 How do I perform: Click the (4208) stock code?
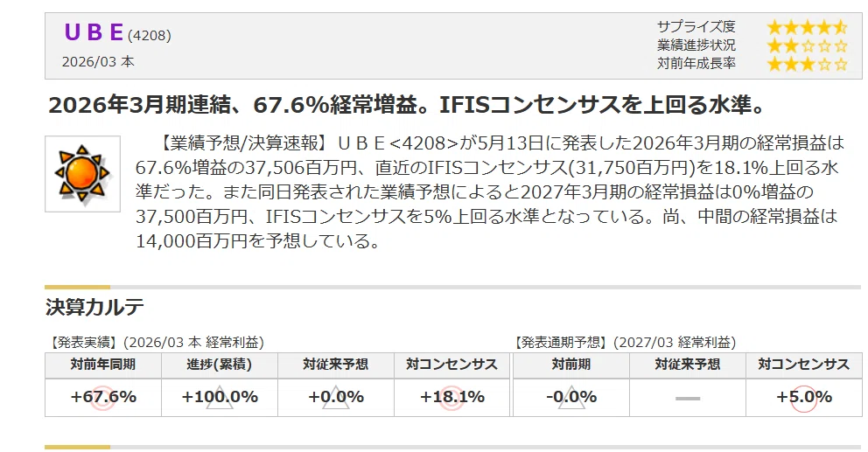click(150, 35)
